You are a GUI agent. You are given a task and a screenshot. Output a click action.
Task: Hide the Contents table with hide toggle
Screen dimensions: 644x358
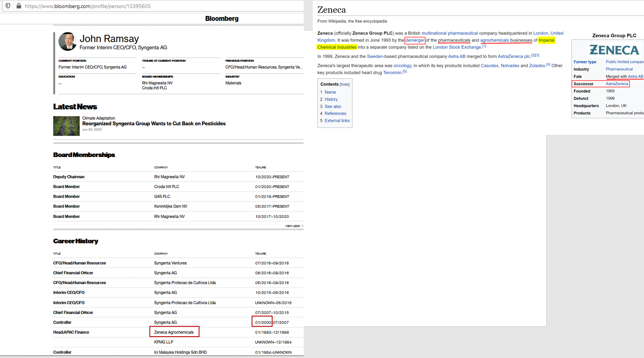(345, 84)
